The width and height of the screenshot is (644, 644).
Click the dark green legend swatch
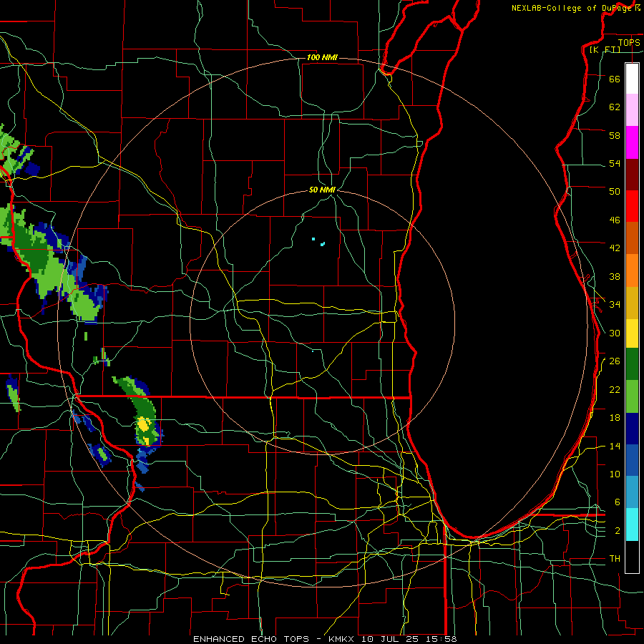tap(632, 364)
